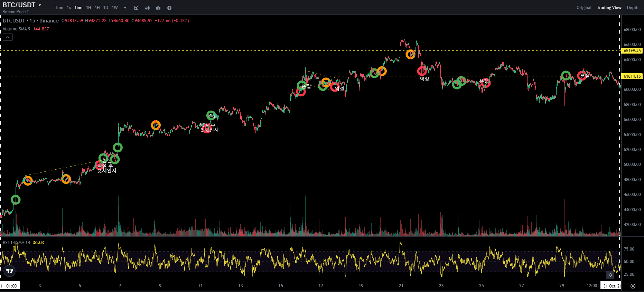Switch chart interval to 1W
This screenshot has height=292, width=644.
pos(115,8)
